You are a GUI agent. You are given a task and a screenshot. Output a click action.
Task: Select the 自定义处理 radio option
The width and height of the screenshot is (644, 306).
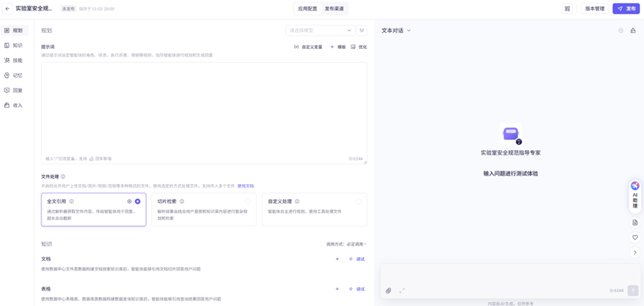click(358, 201)
